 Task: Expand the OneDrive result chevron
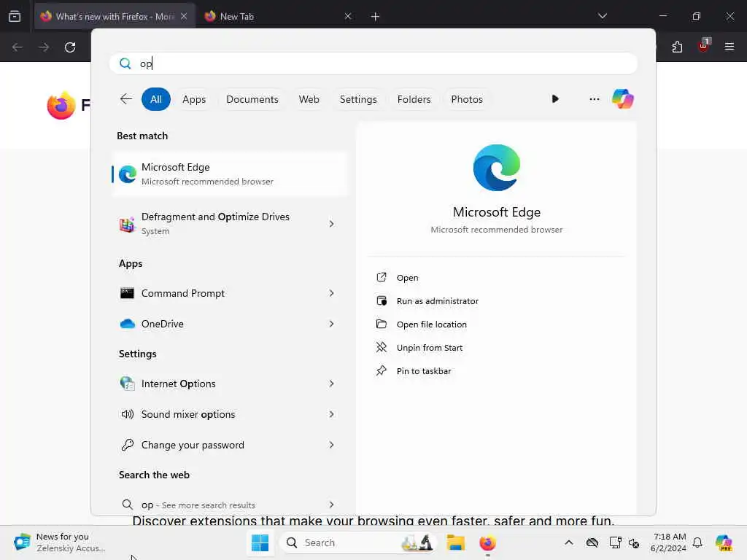coord(332,324)
